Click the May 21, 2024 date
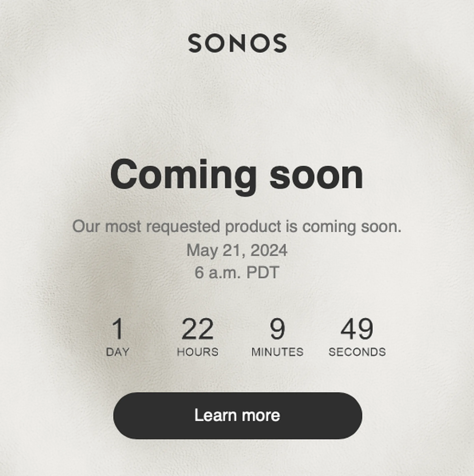474x476 pixels. click(x=237, y=250)
